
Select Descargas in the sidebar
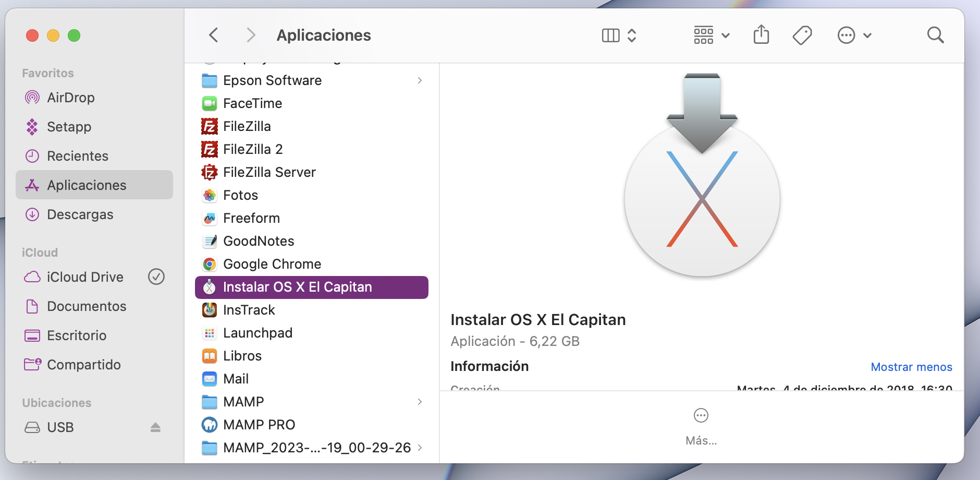click(80, 214)
